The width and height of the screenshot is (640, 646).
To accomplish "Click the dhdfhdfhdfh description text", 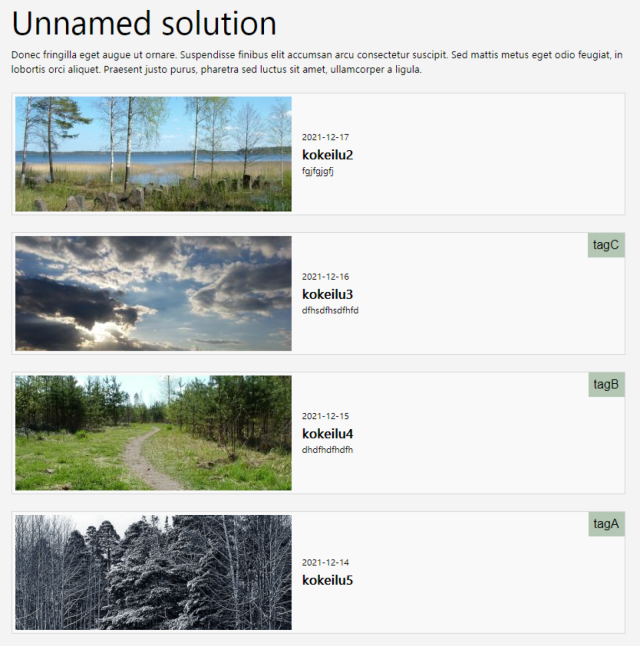I will tap(328, 449).
